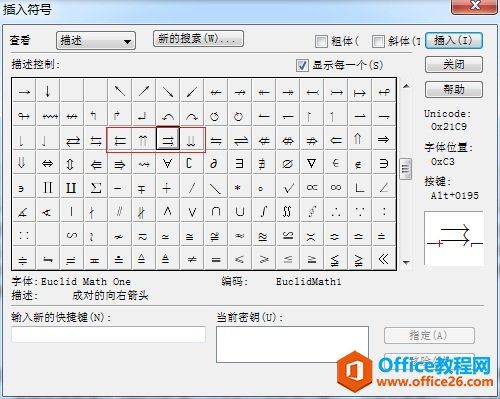Viewport: 500px width, 399px height.
Task: Choose the there-exists ∃ symbol
Action: [240, 163]
